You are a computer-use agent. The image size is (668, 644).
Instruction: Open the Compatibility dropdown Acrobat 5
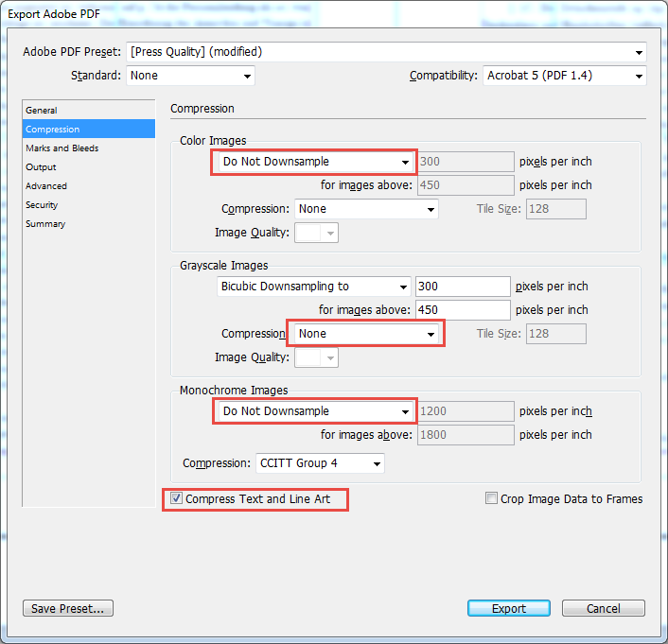click(565, 76)
